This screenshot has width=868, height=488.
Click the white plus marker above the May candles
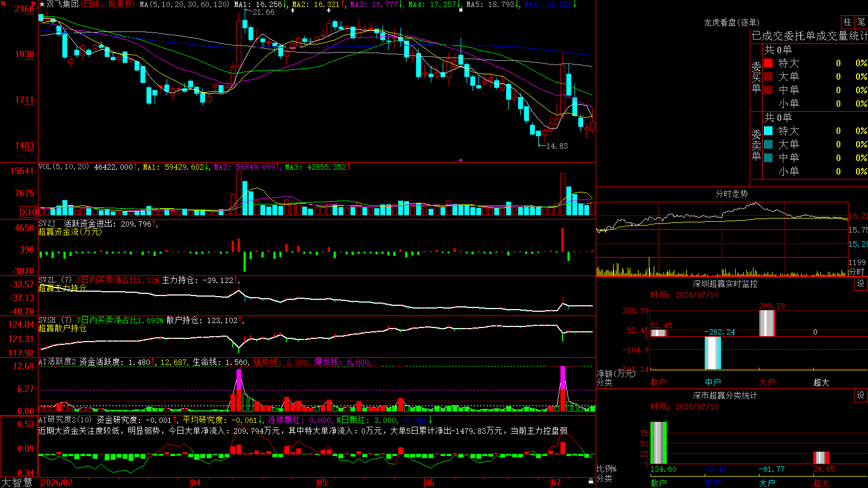click(x=329, y=10)
